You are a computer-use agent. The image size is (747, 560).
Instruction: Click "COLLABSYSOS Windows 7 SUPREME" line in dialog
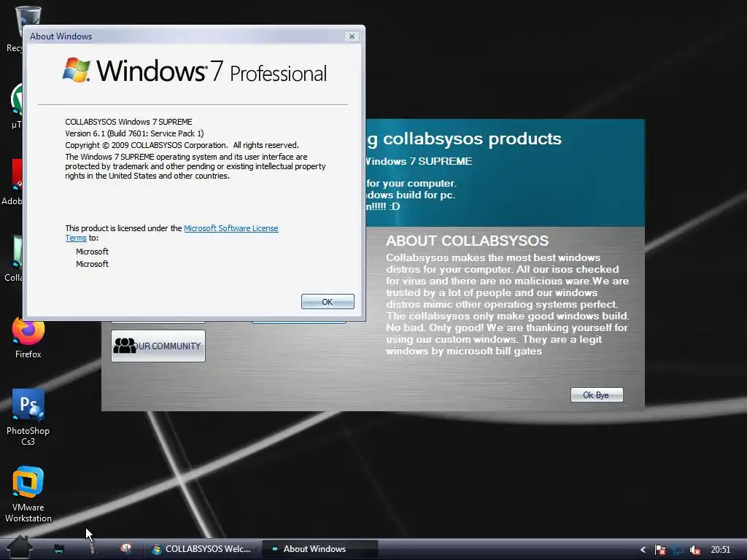point(128,122)
